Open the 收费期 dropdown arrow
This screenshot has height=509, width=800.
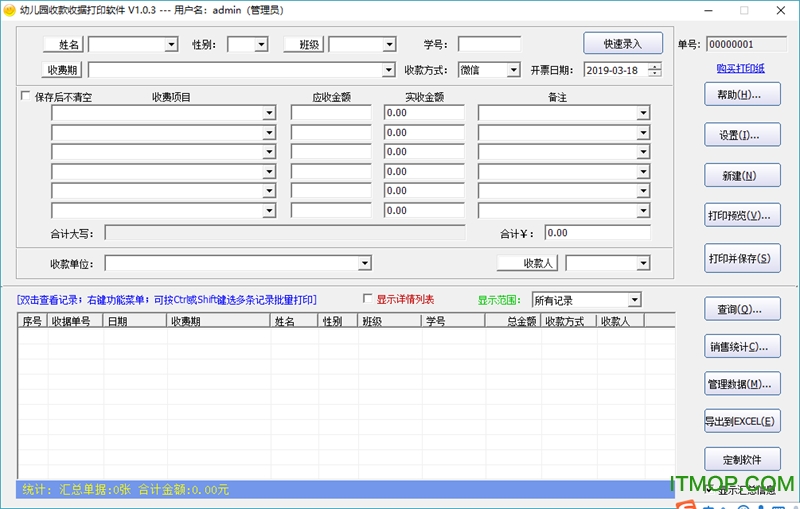[389, 70]
